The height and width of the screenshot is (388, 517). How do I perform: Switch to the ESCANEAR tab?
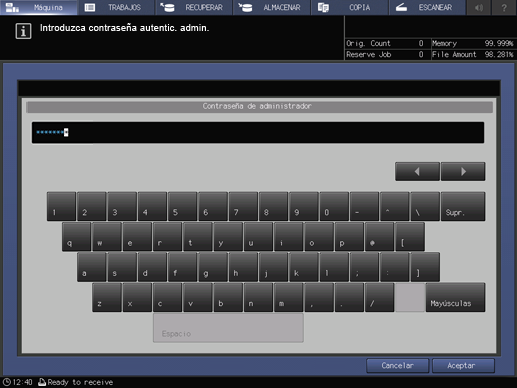click(427, 7)
